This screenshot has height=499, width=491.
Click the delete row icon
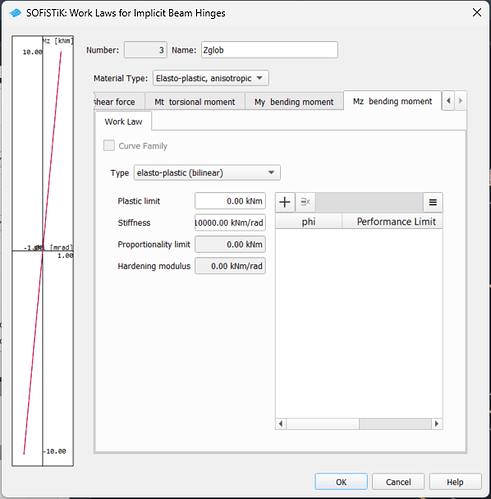(x=305, y=202)
